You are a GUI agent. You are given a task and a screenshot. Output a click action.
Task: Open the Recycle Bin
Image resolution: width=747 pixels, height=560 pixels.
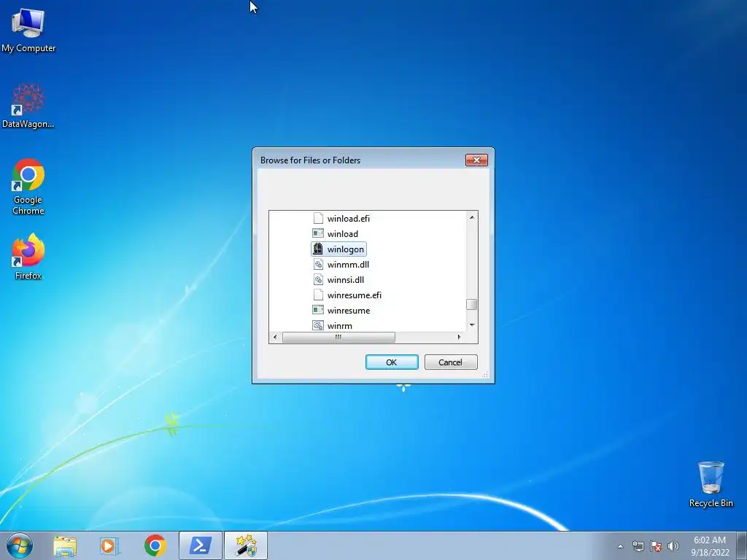click(711, 484)
